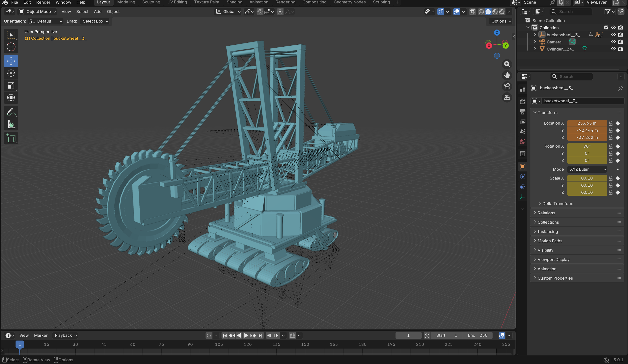Activate the Measure tool
Screen dimensions: 628x364
point(11,124)
